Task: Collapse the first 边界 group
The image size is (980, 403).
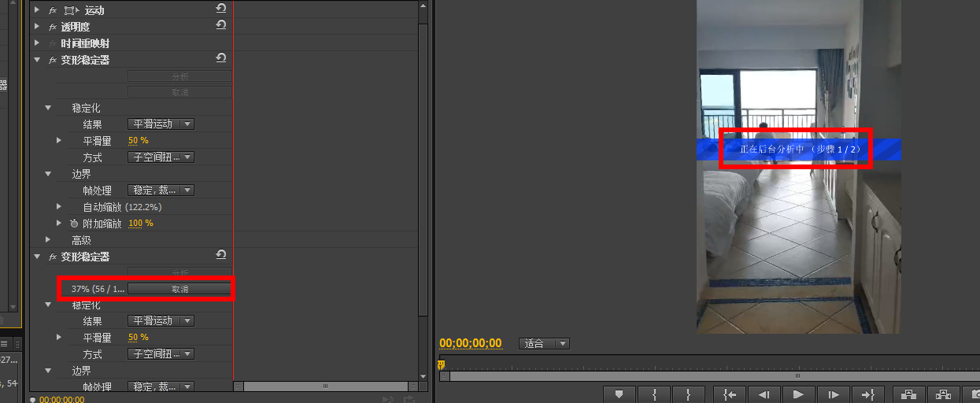Action: point(48,174)
